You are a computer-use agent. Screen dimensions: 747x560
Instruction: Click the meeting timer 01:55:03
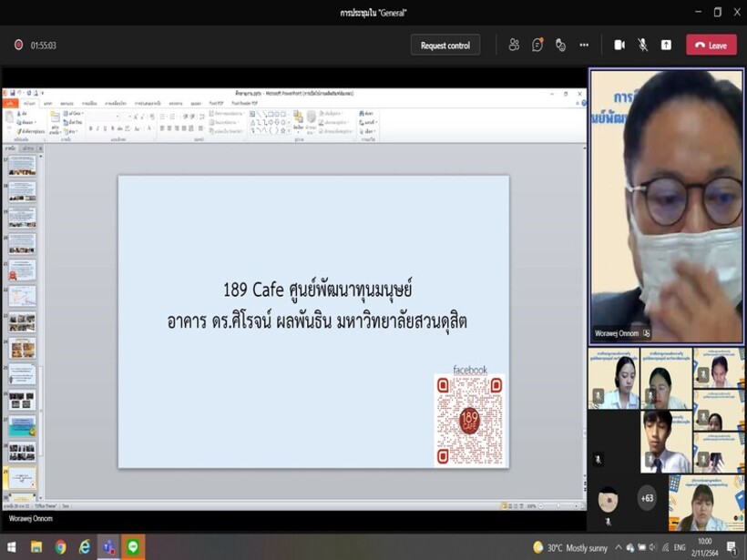click(44, 46)
